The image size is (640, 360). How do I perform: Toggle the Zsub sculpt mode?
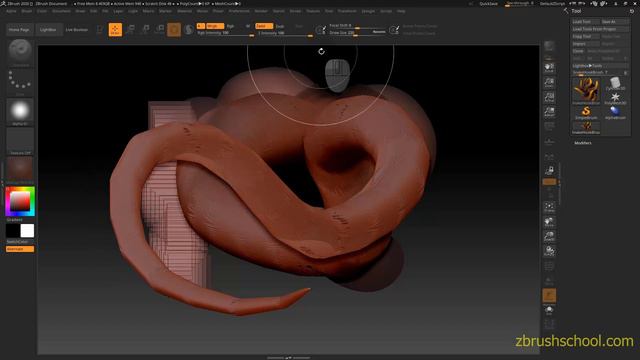coord(280,26)
